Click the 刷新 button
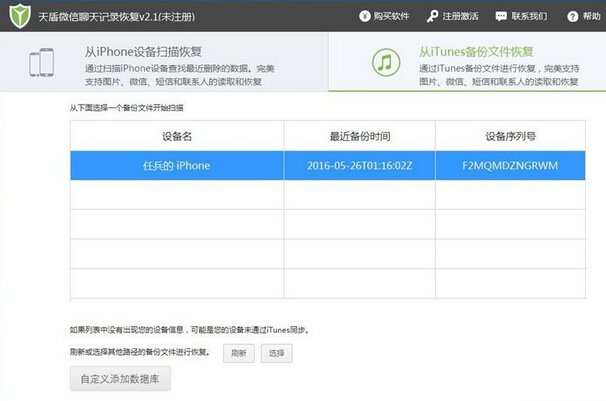Image resolution: width=606 pixels, height=401 pixels. click(x=239, y=353)
